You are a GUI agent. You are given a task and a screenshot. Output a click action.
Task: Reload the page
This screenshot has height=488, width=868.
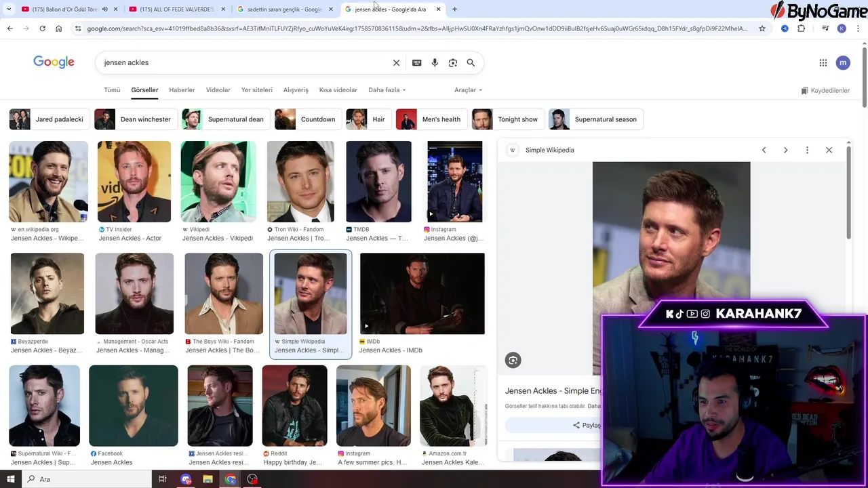point(42,28)
